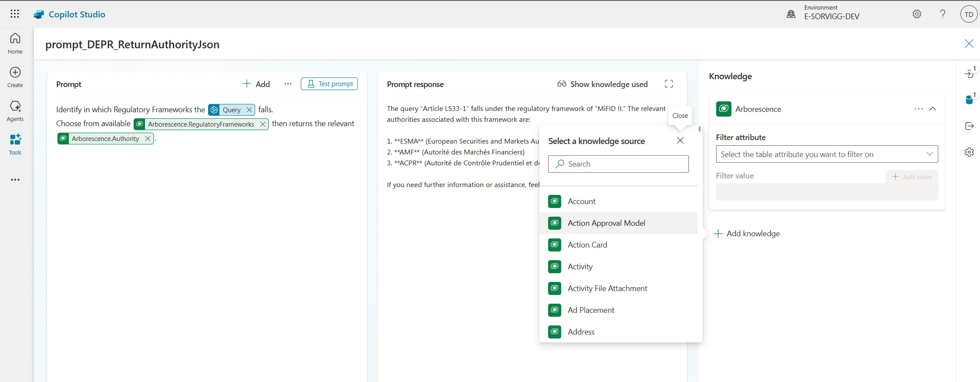
Task: Select Activity File Attachment source
Action: tap(618, 288)
